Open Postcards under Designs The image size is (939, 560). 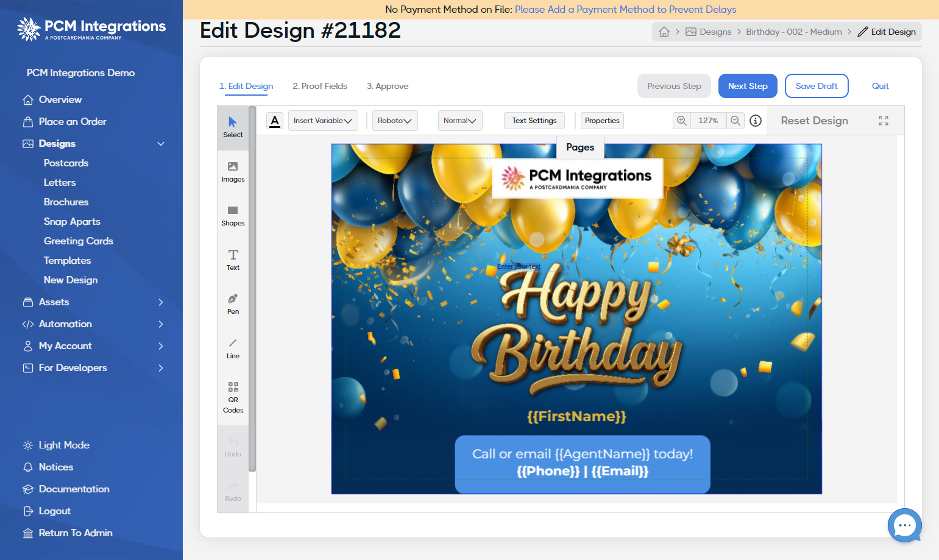(66, 163)
